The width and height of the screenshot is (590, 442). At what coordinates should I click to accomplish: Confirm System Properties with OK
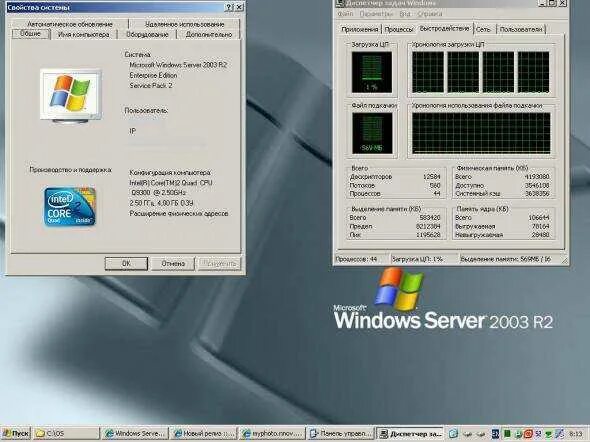point(126,264)
